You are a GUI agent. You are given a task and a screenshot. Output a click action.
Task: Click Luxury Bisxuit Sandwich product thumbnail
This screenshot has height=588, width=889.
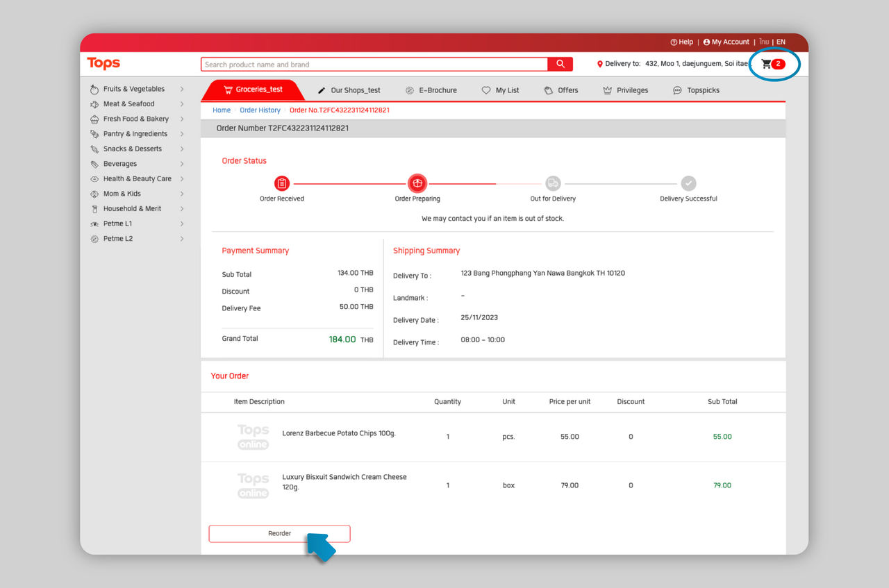click(253, 486)
